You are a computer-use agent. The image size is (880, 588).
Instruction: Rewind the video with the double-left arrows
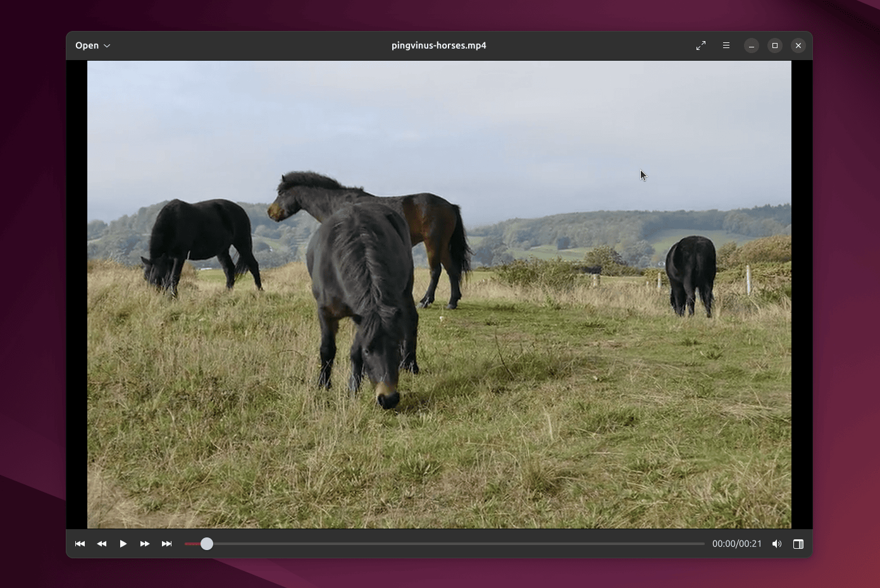point(102,544)
